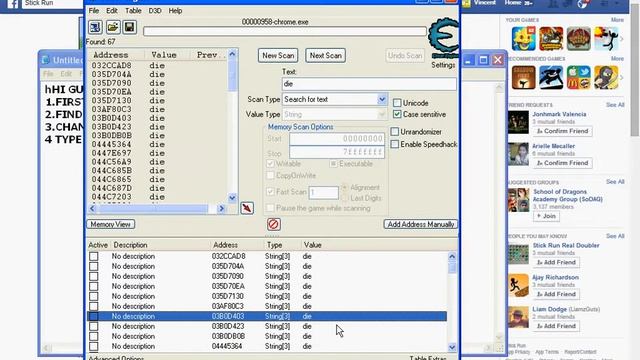The height and width of the screenshot is (360, 640).
Task: Click the found list scroll-up arrow
Action: [232, 54]
